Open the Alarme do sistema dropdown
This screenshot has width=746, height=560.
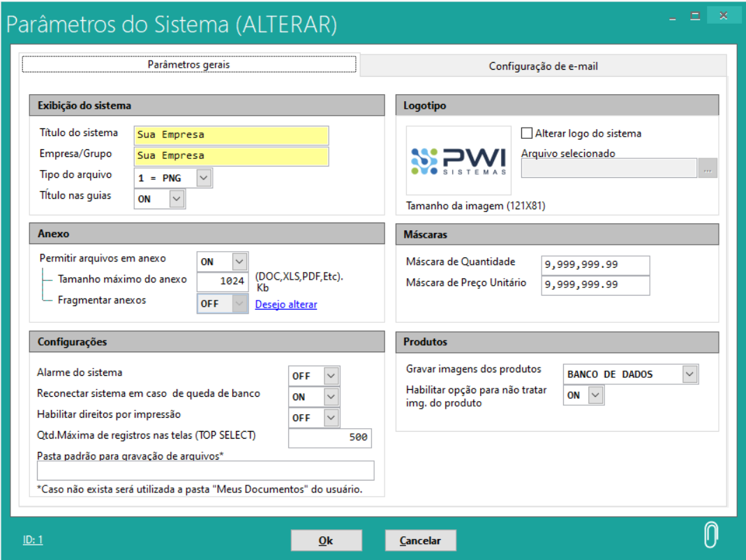[x=331, y=376]
